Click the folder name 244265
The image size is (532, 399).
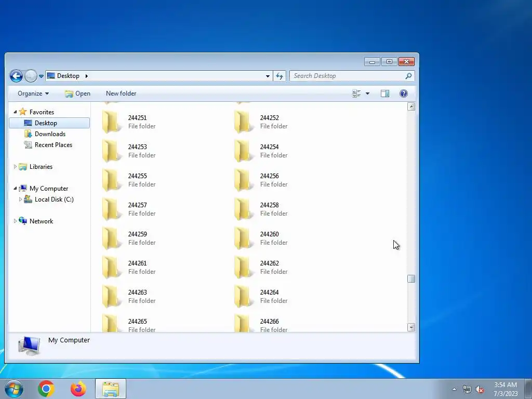pyautogui.click(x=137, y=321)
